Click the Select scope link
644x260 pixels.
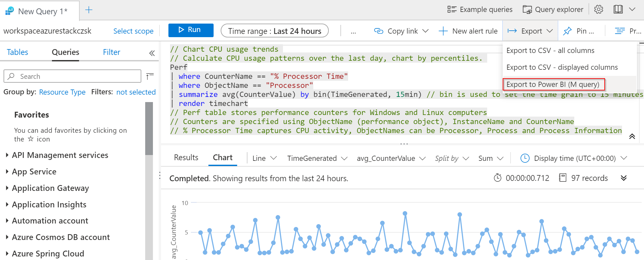133,31
